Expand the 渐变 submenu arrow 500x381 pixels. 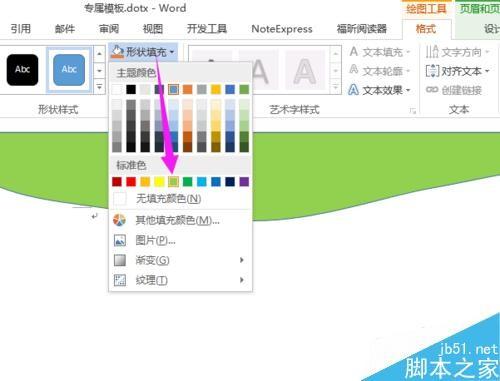(242, 260)
